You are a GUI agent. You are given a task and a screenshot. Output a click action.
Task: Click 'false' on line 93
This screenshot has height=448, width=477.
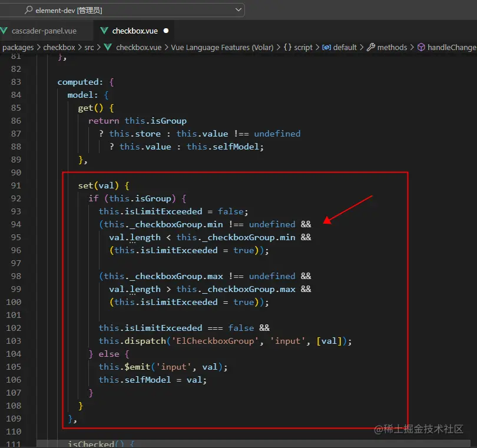pyautogui.click(x=231, y=211)
